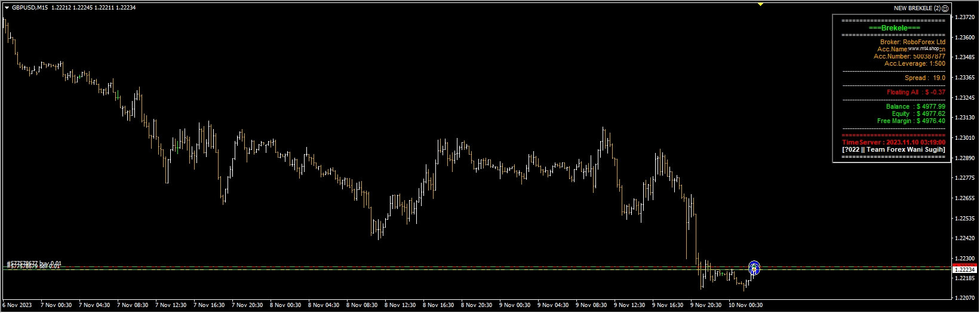Click the blue circle trade marker on chart
Viewport: 980px width, 313px height.
754,268
